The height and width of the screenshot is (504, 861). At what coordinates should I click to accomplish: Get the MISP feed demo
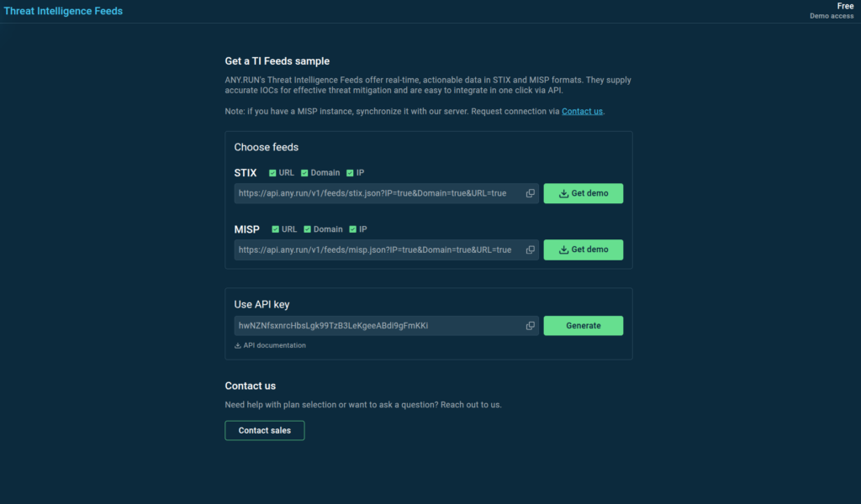[583, 249]
